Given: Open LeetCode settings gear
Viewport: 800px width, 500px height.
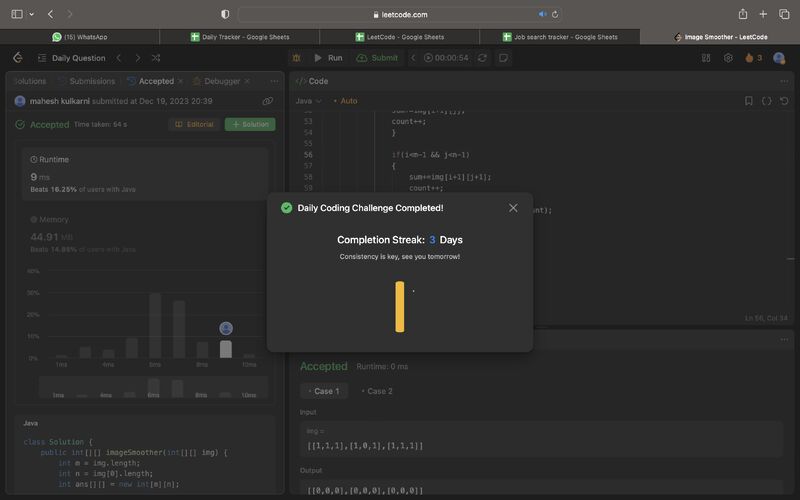Looking at the screenshot, I should click(x=729, y=58).
